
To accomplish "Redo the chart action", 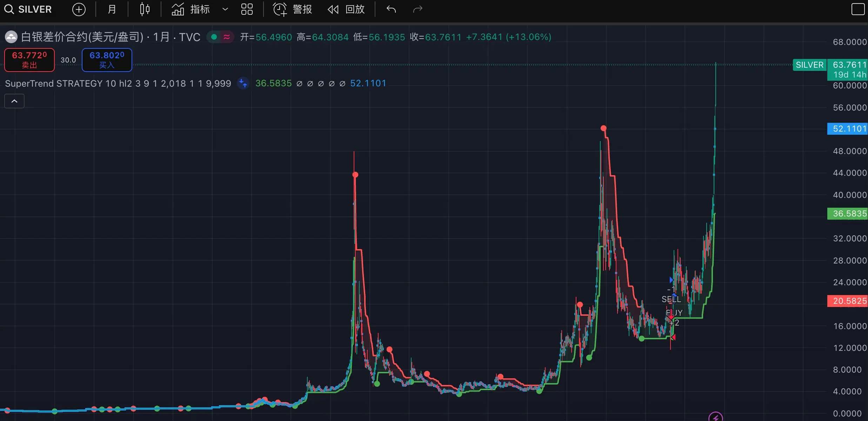I will click(x=418, y=9).
